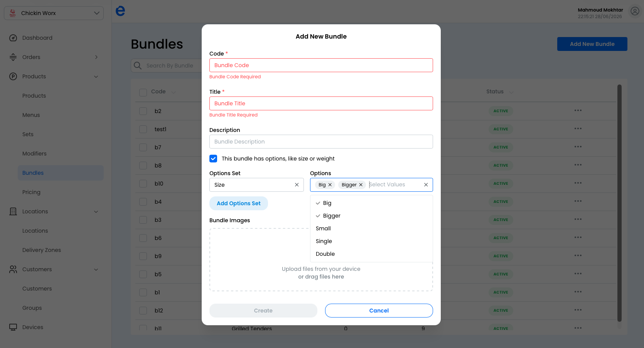Check the checkbox for row b8
Image resolution: width=644 pixels, height=348 pixels.
click(x=143, y=166)
